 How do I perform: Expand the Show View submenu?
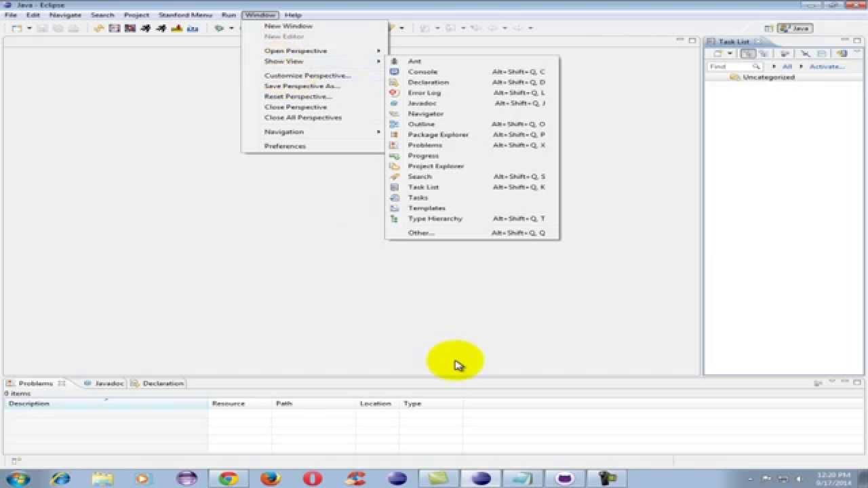pos(315,61)
